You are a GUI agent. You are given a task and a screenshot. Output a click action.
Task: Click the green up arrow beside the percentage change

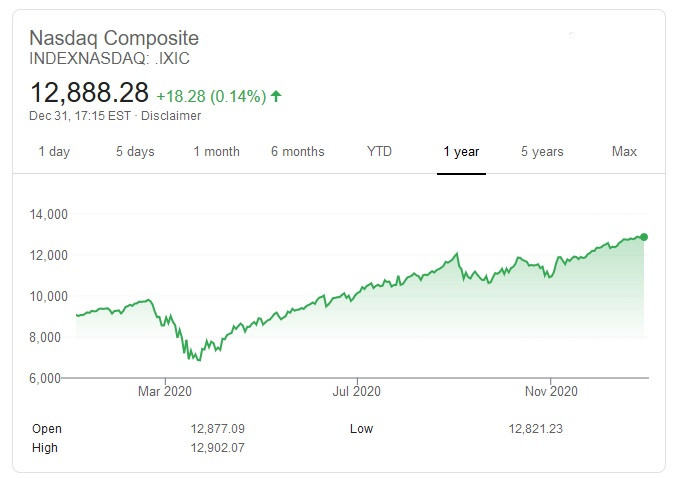click(x=276, y=96)
